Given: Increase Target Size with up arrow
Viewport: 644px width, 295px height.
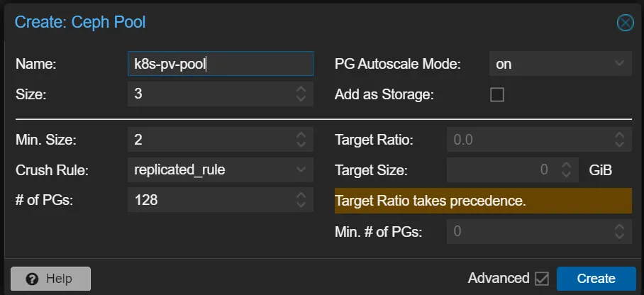Looking at the screenshot, I should click(566, 166).
